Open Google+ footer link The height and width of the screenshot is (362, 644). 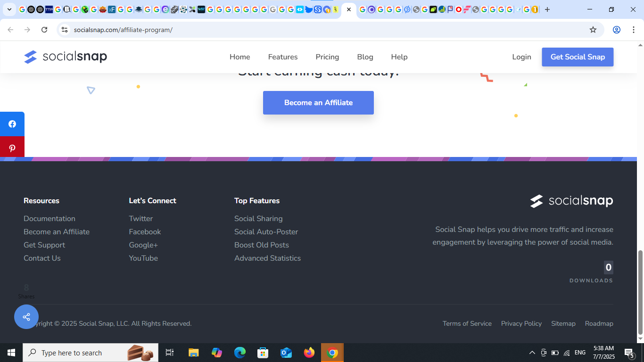[x=143, y=245]
